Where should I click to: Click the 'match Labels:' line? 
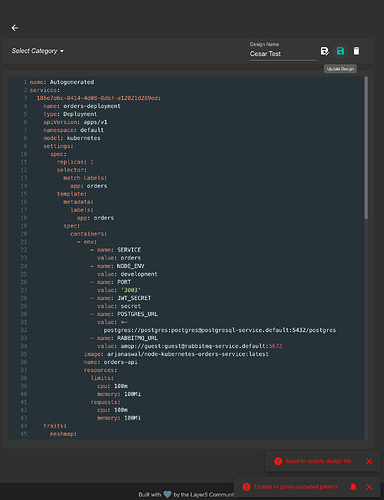pyautogui.click(x=85, y=178)
